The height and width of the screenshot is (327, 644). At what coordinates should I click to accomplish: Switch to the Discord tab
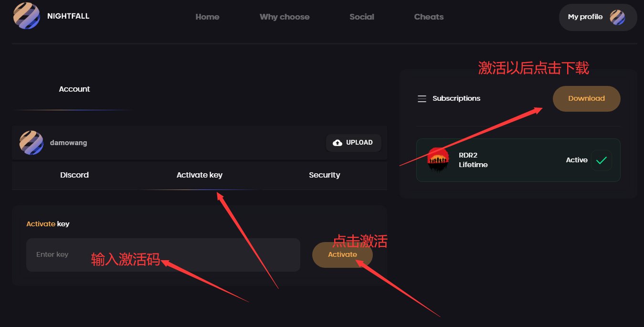pyautogui.click(x=74, y=175)
